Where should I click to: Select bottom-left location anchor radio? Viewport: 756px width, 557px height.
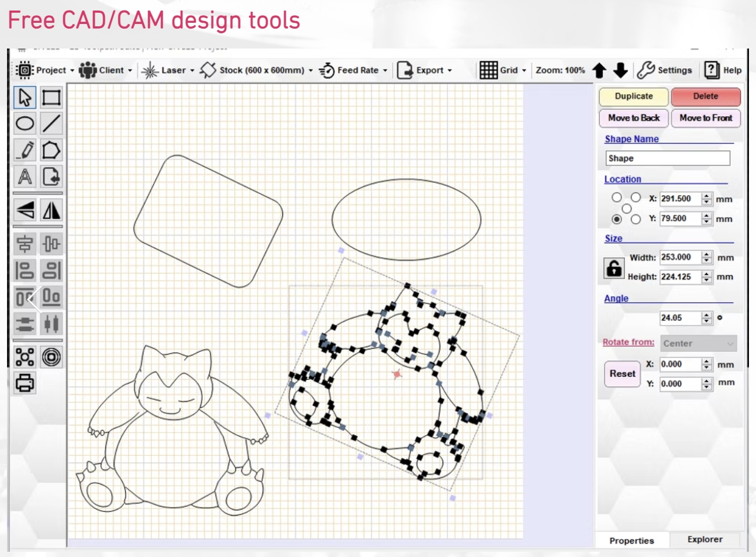(616, 219)
